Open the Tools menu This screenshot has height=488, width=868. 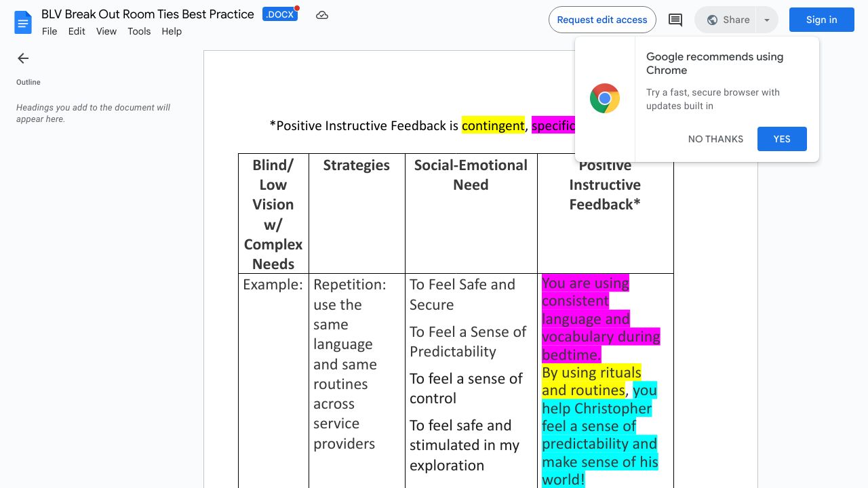[x=139, y=31]
